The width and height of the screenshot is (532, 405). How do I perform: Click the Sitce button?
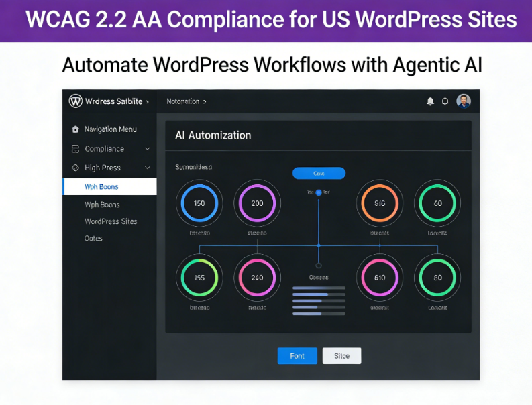click(341, 356)
